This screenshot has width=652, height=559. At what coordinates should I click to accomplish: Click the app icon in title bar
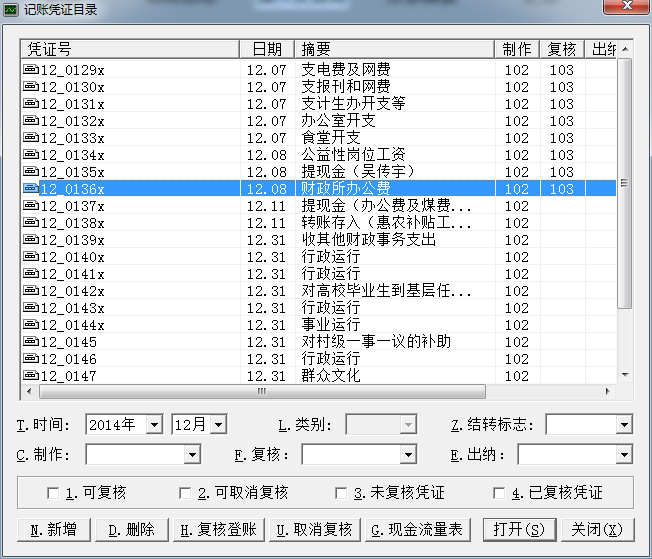tap(13, 10)
